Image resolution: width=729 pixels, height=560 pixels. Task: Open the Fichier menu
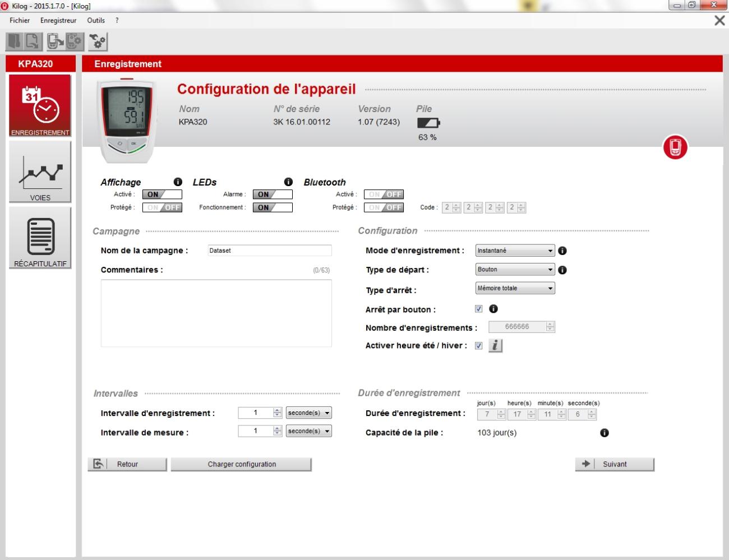coord(20,20)
